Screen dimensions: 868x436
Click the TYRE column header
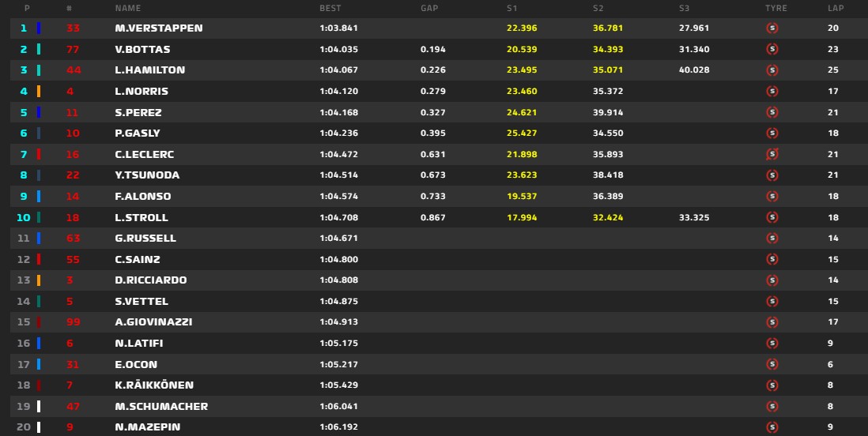click(x=776, y=9)
